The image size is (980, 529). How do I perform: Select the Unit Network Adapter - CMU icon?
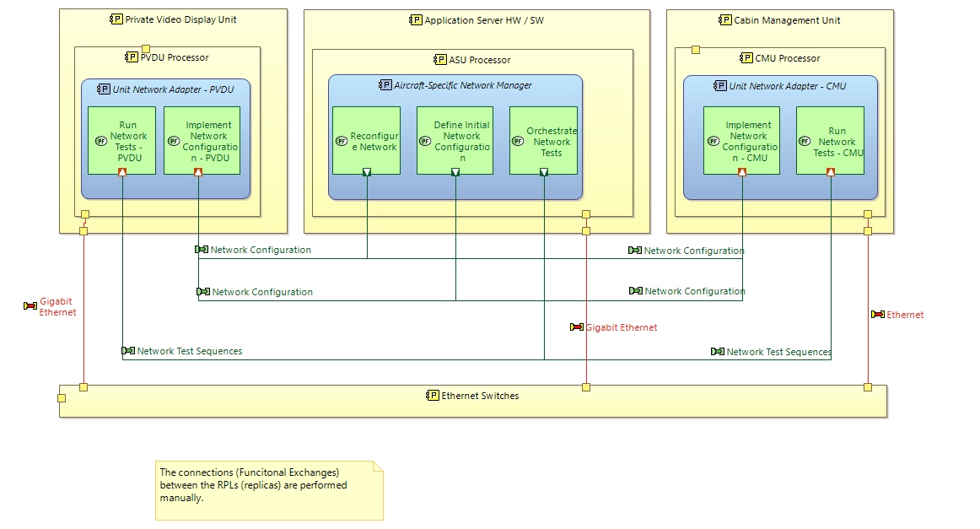[x=720, y=86]
